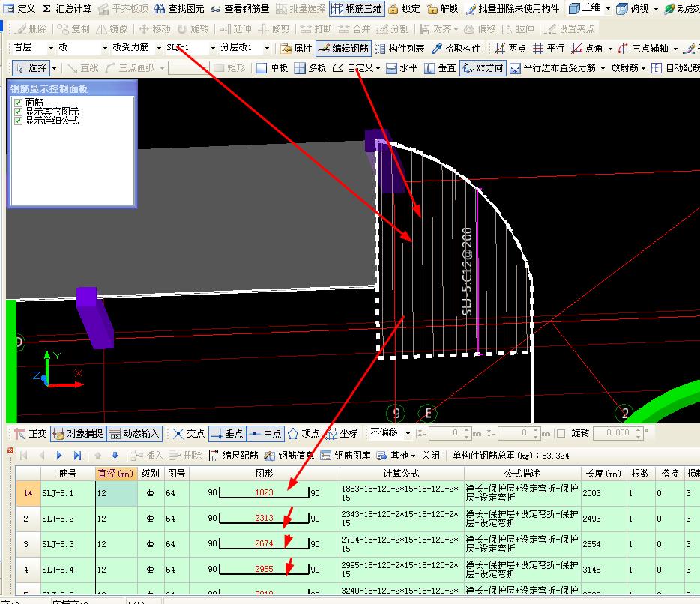Select the 编辑钢筋 tool
This screenshot has height=604, width=700.
pos(344,48)
